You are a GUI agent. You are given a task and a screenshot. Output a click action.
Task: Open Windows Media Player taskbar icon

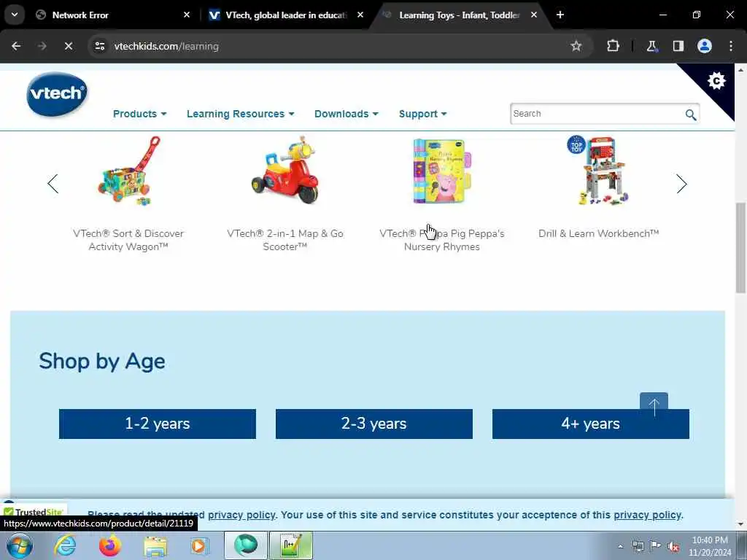click(x=200, y=545)
